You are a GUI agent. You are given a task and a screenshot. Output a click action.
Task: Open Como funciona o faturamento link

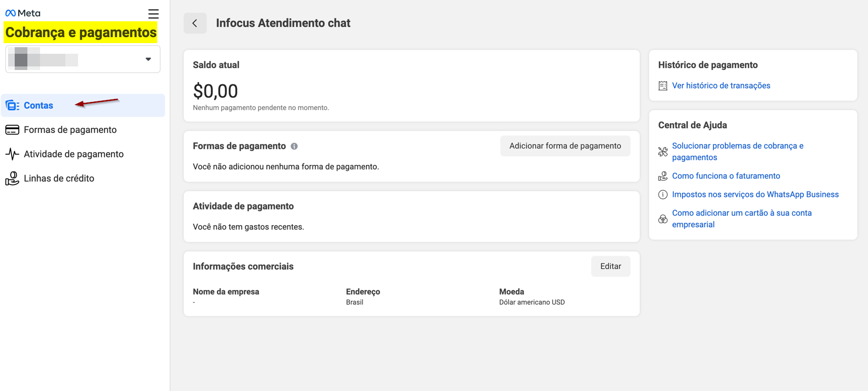click(x=726, y=176)
